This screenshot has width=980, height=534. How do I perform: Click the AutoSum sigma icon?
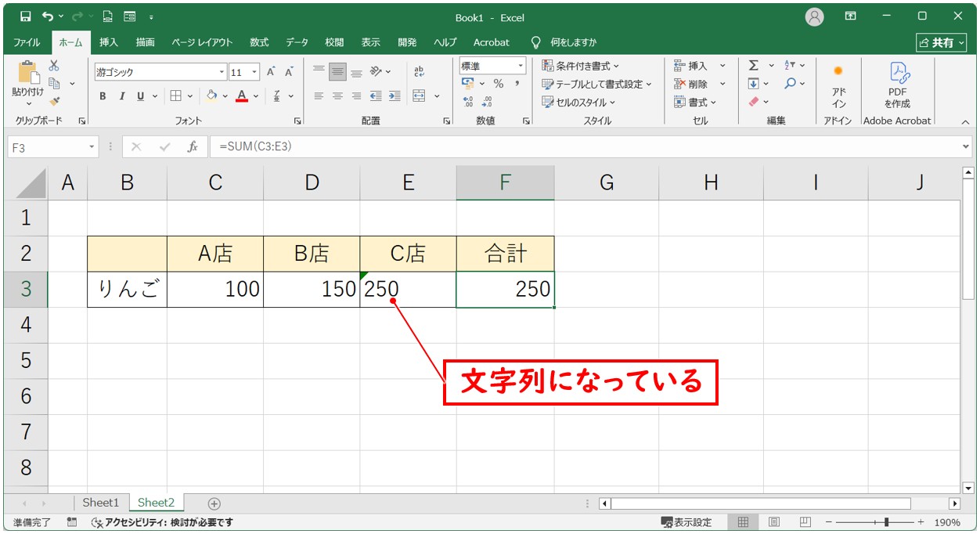(x=753, y=66)
